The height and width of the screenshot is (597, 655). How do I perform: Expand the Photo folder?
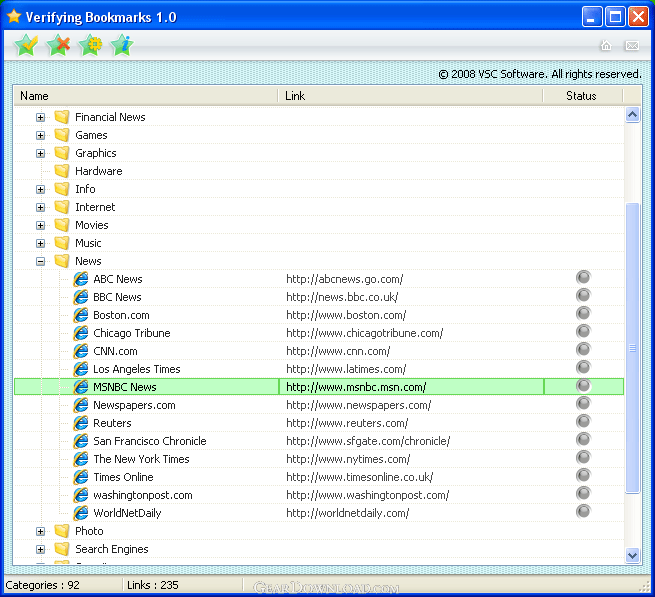[40, 531]
